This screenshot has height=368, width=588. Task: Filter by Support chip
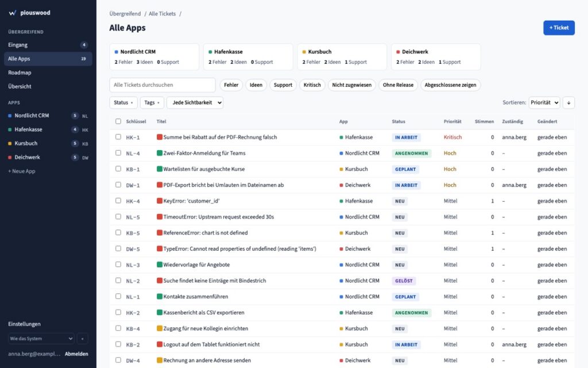tap(283, 85)
